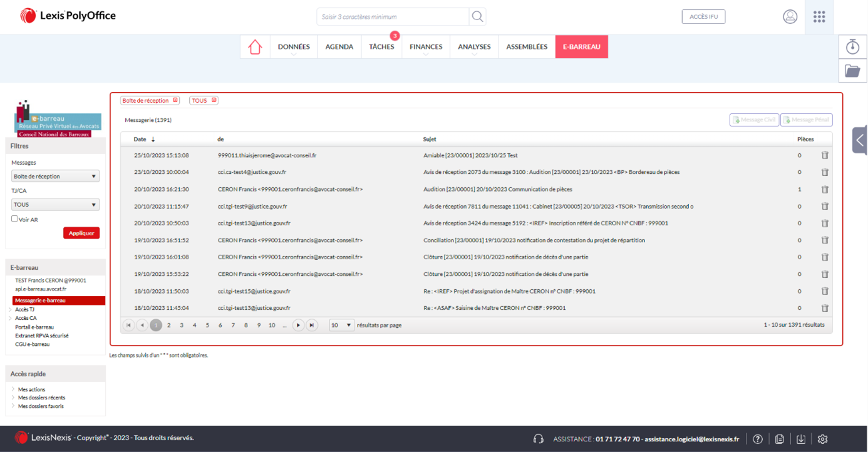Viewport: 868px width, 452px height.
Task: Expand the Accès CA tree item
Action: [11, 318]
